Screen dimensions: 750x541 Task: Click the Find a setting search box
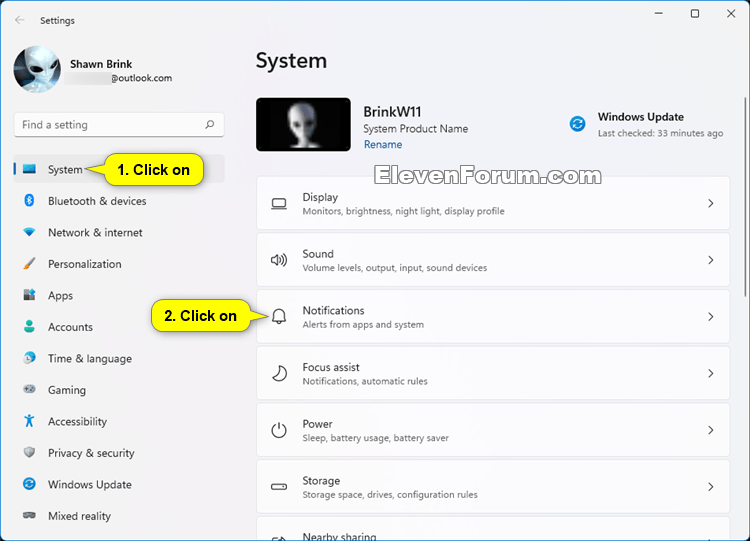[x=119, y=124]
